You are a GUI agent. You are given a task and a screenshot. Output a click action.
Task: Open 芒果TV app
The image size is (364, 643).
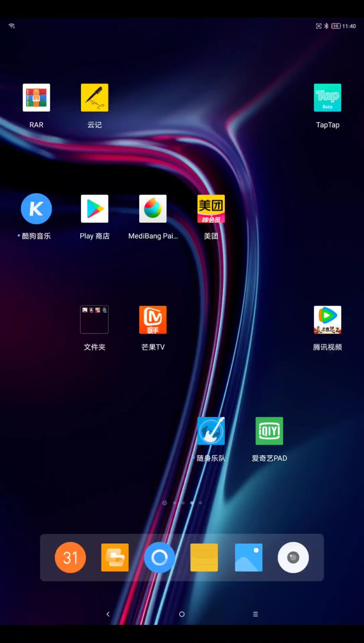pyautogui.click(x=153, y=319)
